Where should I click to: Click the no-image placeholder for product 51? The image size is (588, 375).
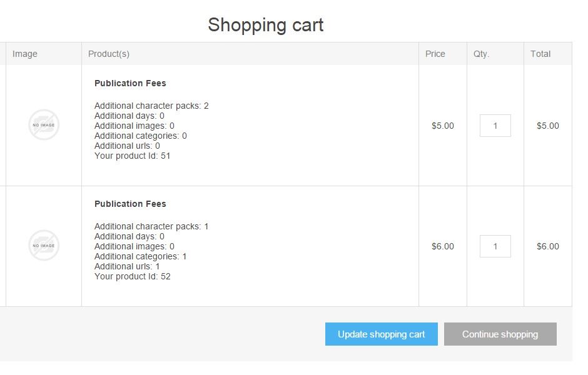pos(44,125)
